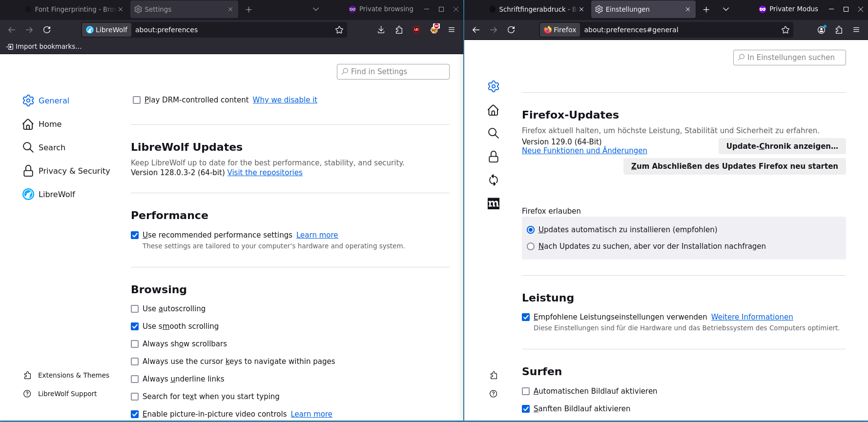Toggle picture-in-picture video controls checkbox

(135, 414)
